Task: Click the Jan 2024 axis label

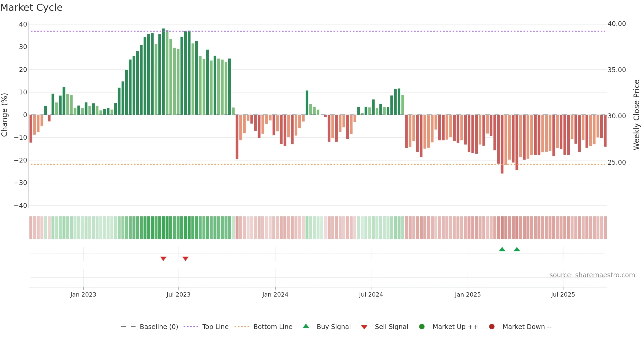Action: click(275, 294)
